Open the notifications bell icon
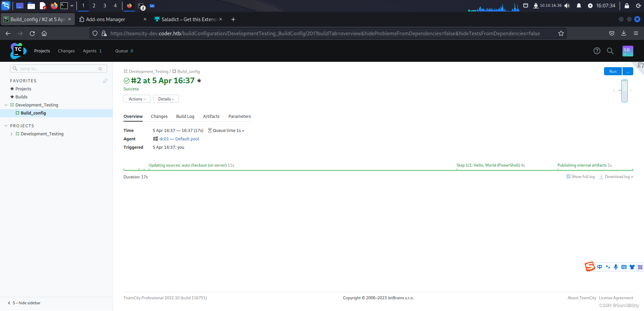Image resolution: width=644 pixels, height=311 pixels. pos(579,5)
